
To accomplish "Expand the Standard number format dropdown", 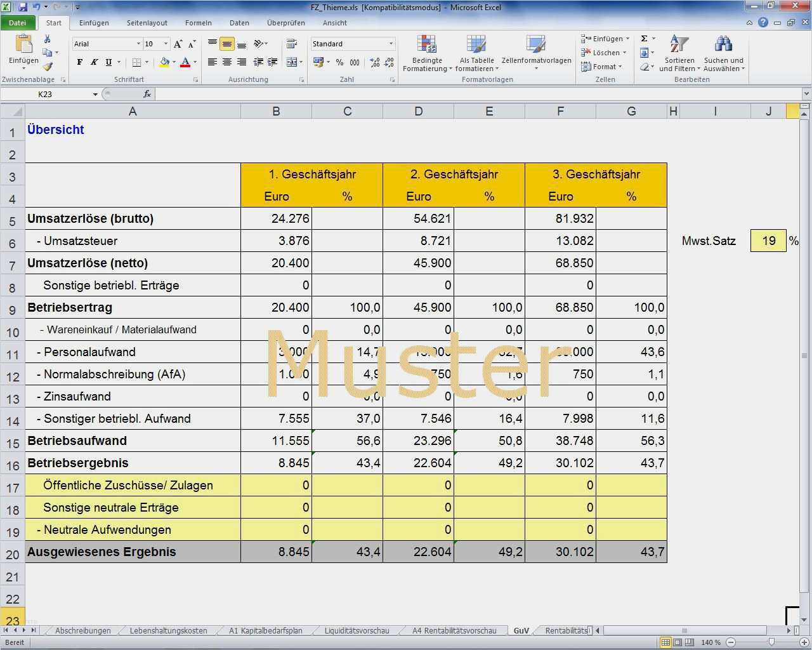I will click(x=391, y=44).
